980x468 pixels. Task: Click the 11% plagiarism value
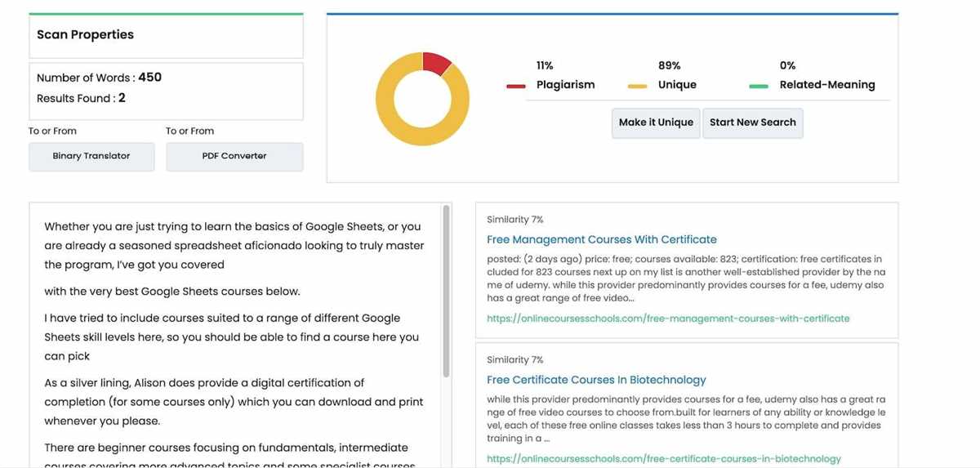545,65
